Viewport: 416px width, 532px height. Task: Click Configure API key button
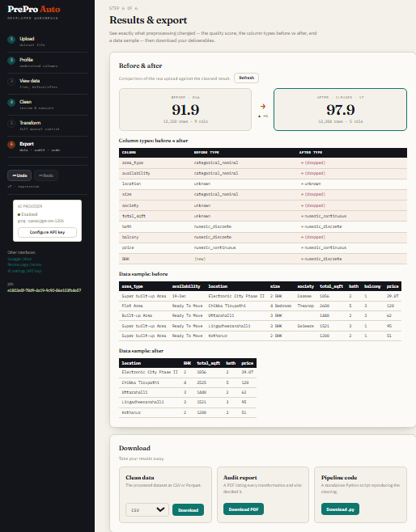coord(47,232)
